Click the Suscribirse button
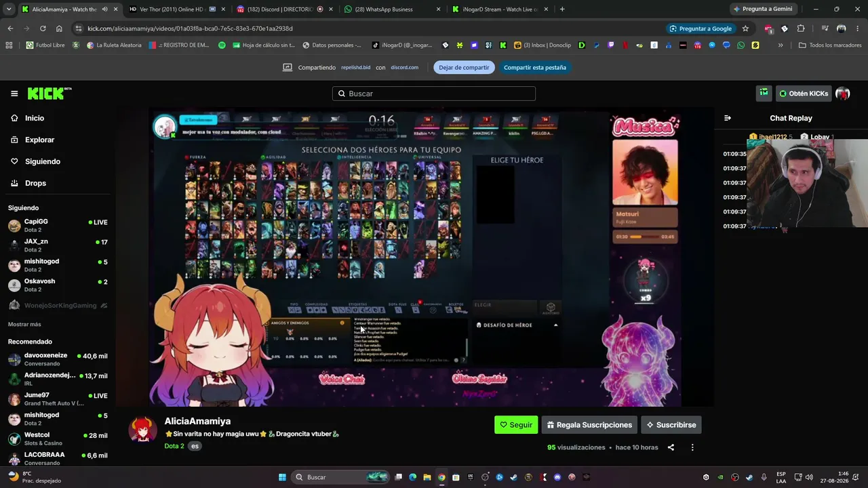This screenshot has width=868, height=488. pyautogui.click(x=671, y=425)
